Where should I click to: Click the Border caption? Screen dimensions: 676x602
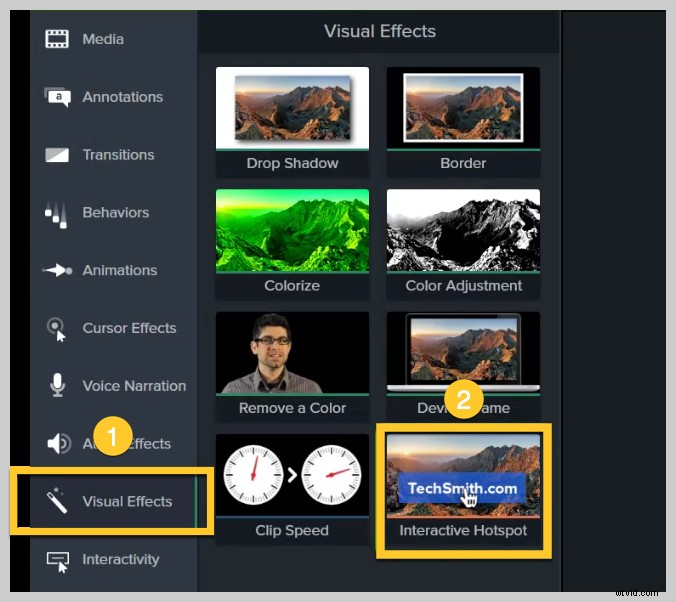click(463, 163)
